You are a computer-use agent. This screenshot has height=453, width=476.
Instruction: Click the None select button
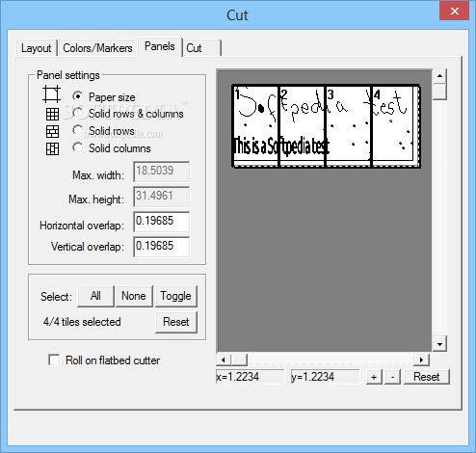tap(134, 296)
